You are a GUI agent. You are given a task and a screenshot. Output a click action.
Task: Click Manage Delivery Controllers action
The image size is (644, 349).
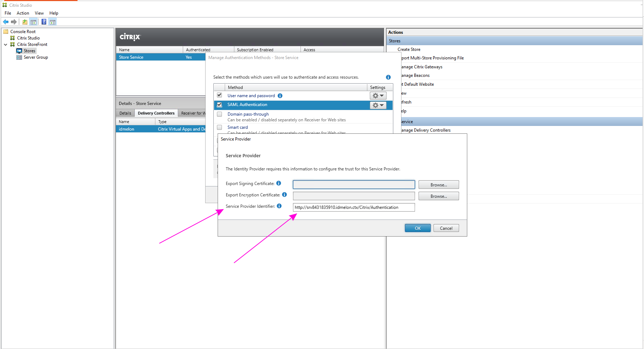point(426,130)
